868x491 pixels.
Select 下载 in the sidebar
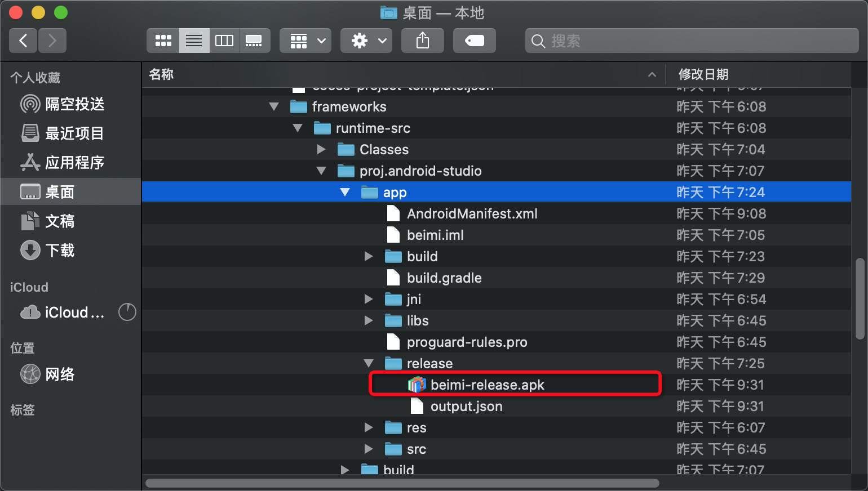click(60, 250)
